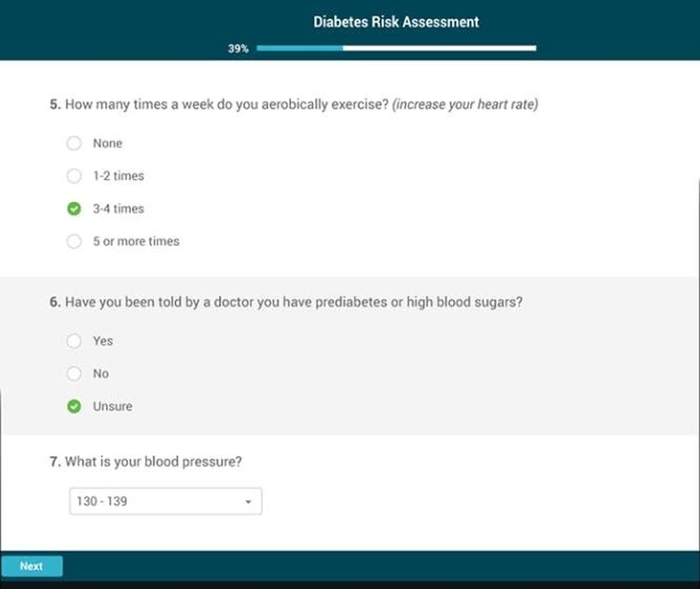Click the 'Diabetes Risk Assessment' title

(x=396, y=22)
